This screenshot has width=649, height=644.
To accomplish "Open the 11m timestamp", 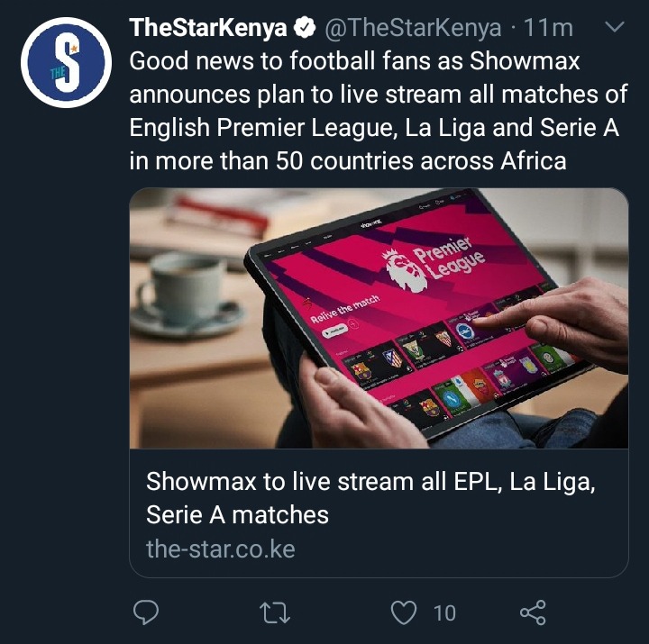I will point(548,28).
